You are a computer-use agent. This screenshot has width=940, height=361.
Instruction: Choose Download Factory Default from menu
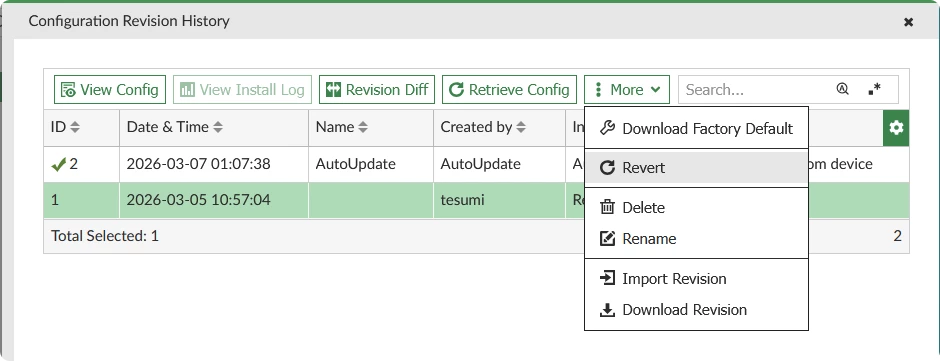tap(697, 128)
